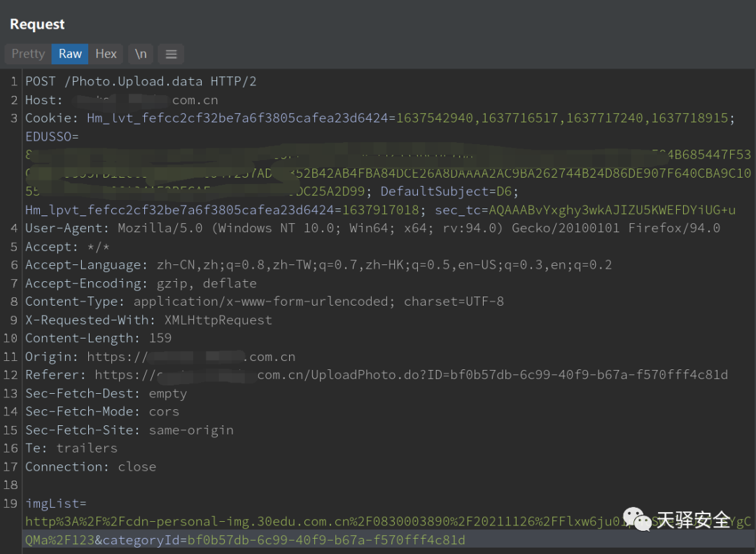Click the Request panel title
The width and height of the screenshot is (756, 554).
37,24
